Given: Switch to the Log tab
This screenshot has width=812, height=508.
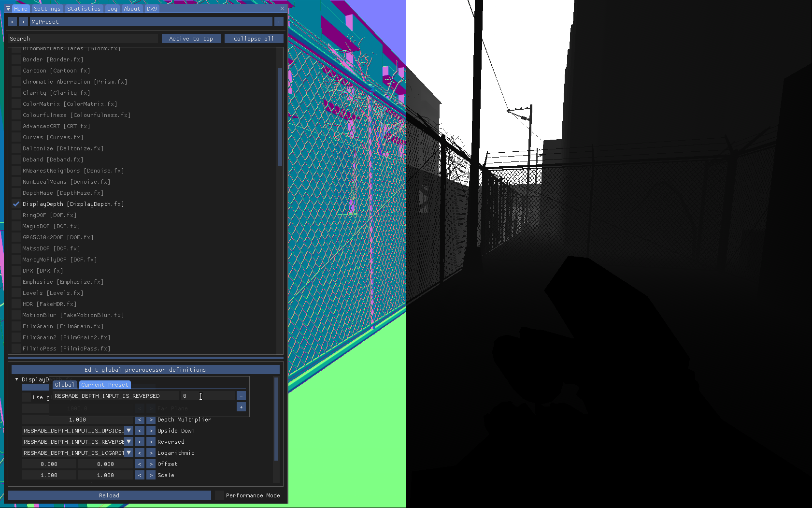Looking at the screenshot, I should click(x=112, y=9).
